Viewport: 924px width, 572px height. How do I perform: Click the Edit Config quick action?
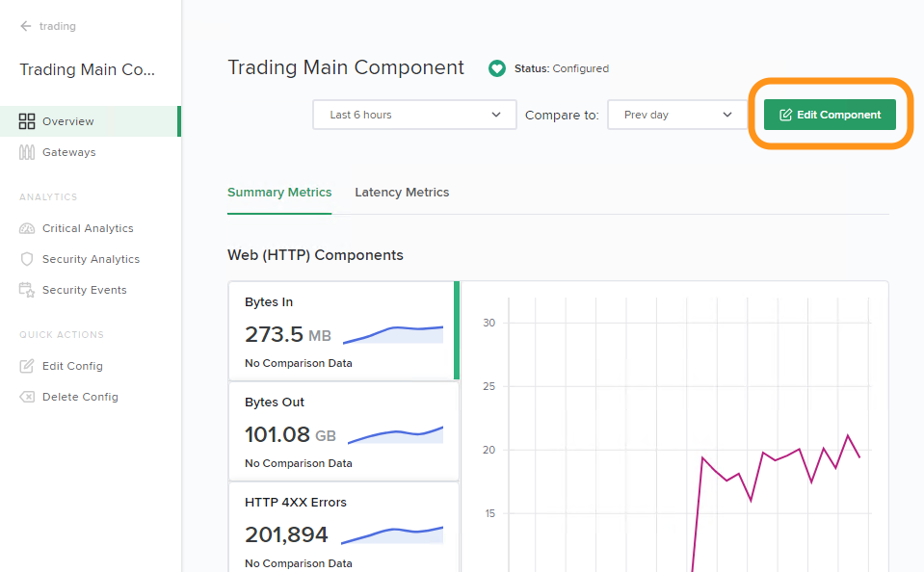(91, 367)
